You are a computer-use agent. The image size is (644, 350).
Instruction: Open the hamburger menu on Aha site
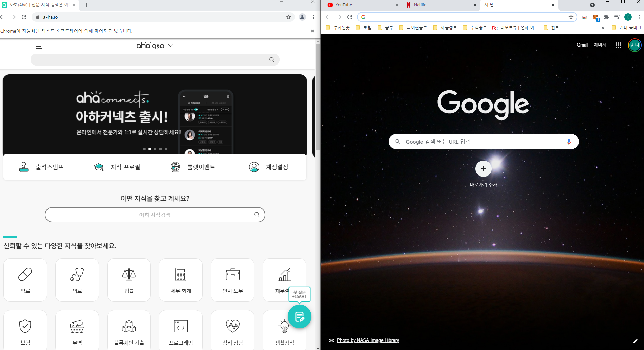[39, 46]
